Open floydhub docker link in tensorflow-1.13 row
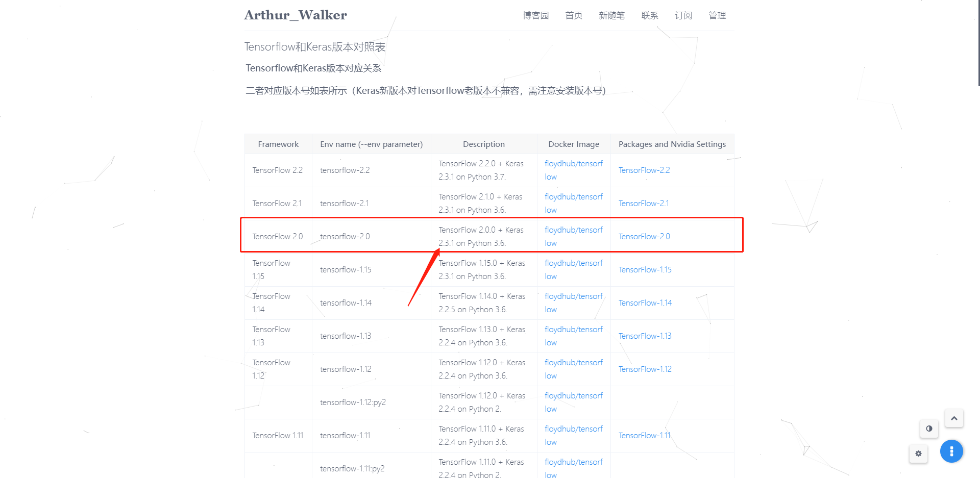The height and width of the screenshot is (478, 980). [x=574, y=336]
